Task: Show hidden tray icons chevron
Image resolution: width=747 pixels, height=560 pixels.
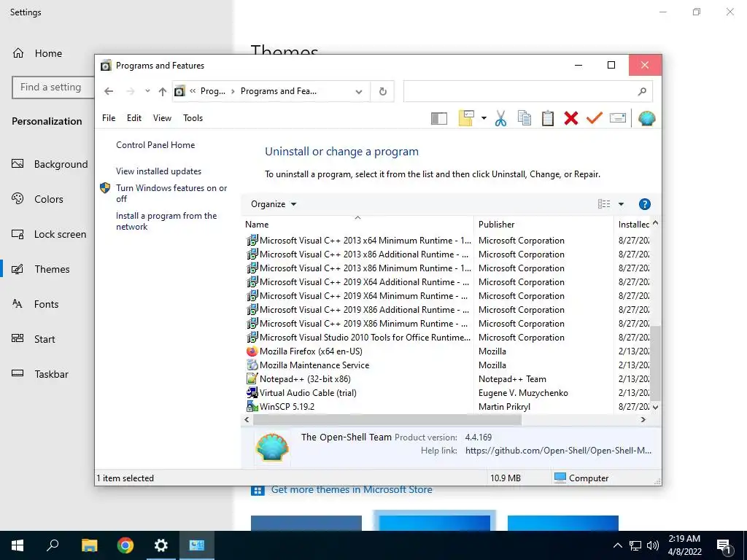Action: point(617,545)
